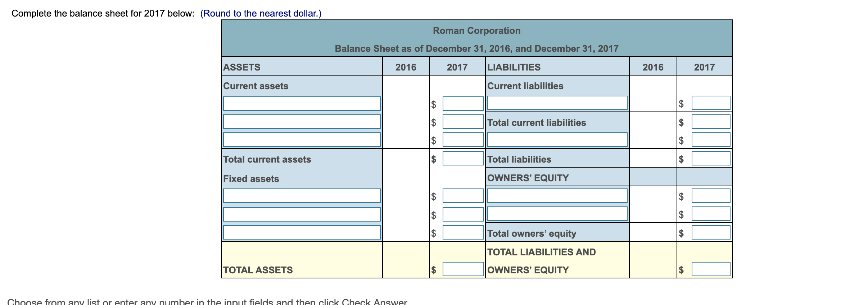Click 'Choose from any list' instruction text
Screen dimensions: 868x305
pyautogui.click(x=207, y=301)
